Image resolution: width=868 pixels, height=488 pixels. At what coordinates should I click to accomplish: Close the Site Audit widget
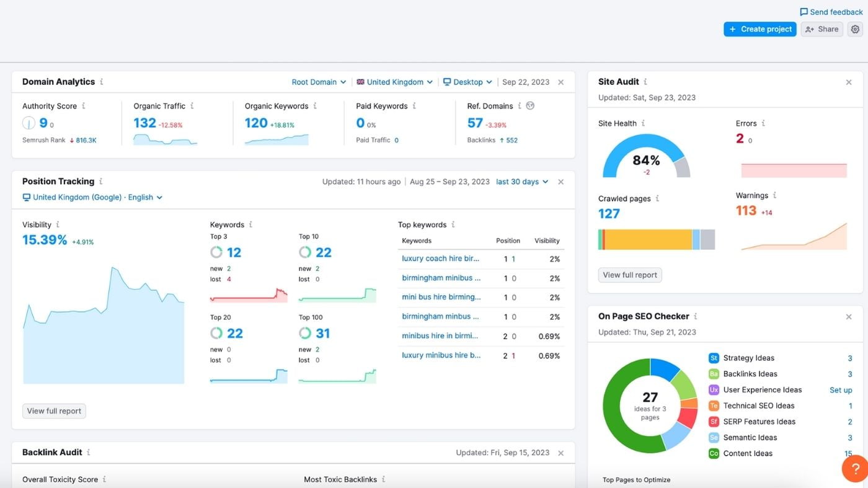pyautogui.click(x=849, y=82)
